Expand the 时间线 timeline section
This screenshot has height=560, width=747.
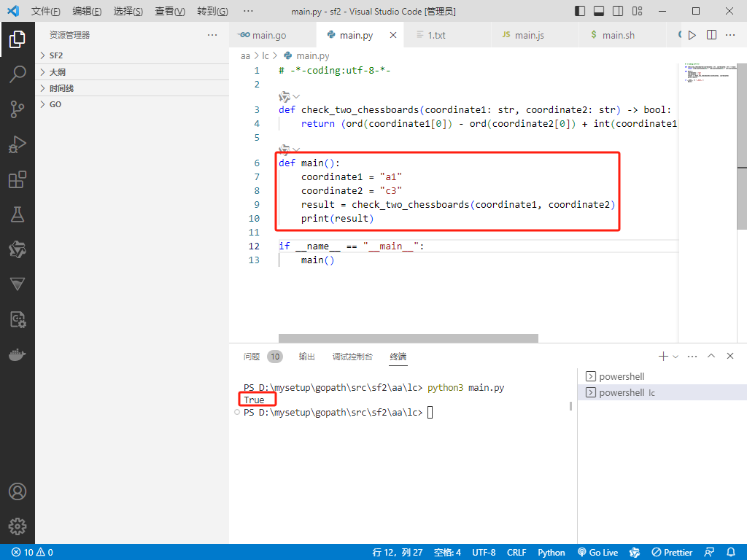(132, 88)
